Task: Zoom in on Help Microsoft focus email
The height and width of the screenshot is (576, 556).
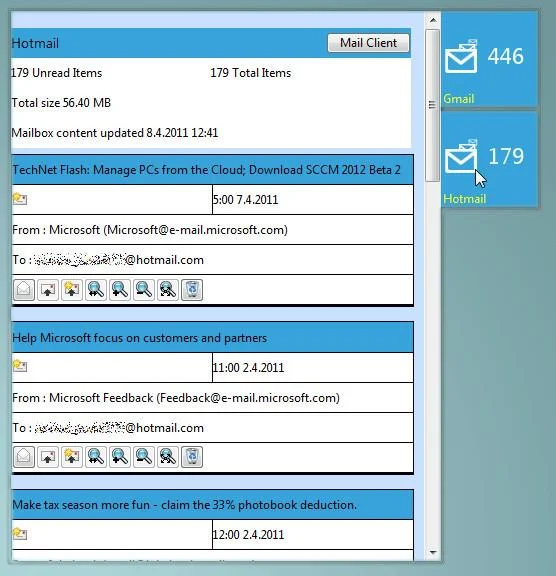Action: click(120, 457)
